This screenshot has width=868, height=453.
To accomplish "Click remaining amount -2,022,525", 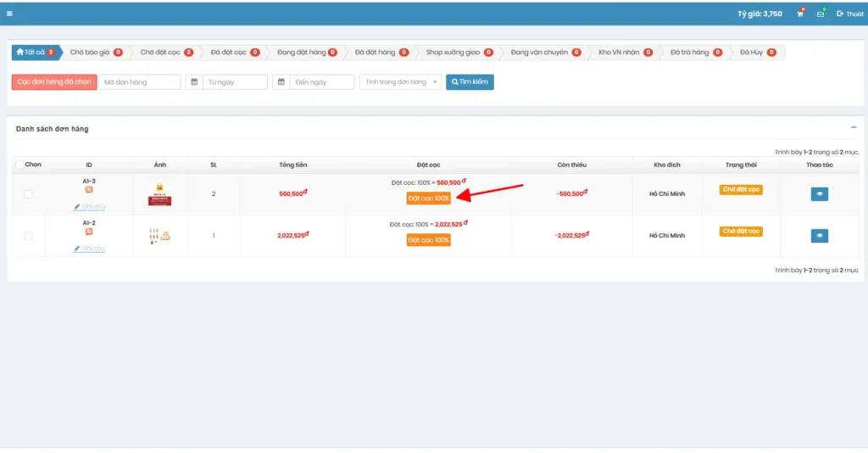I will coord(571,235).
